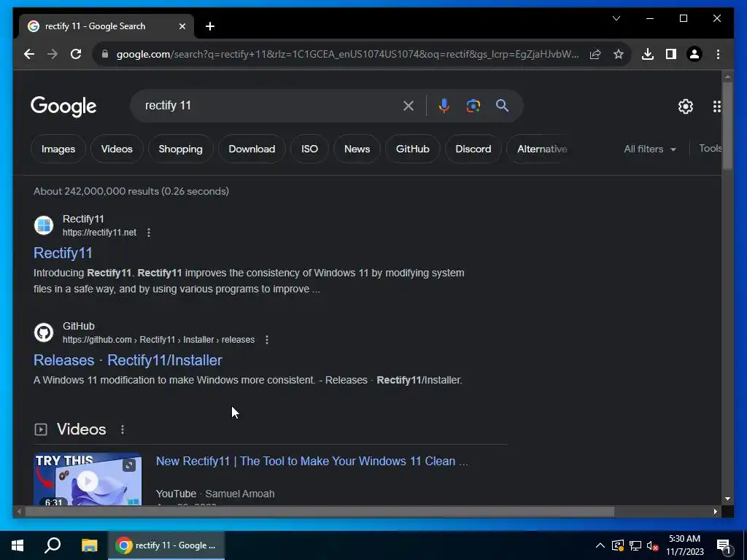Click the horizontal scrollbar right arrow
Image resolution: width=747 pixels, height=560 pixels.
pos(715,512)
